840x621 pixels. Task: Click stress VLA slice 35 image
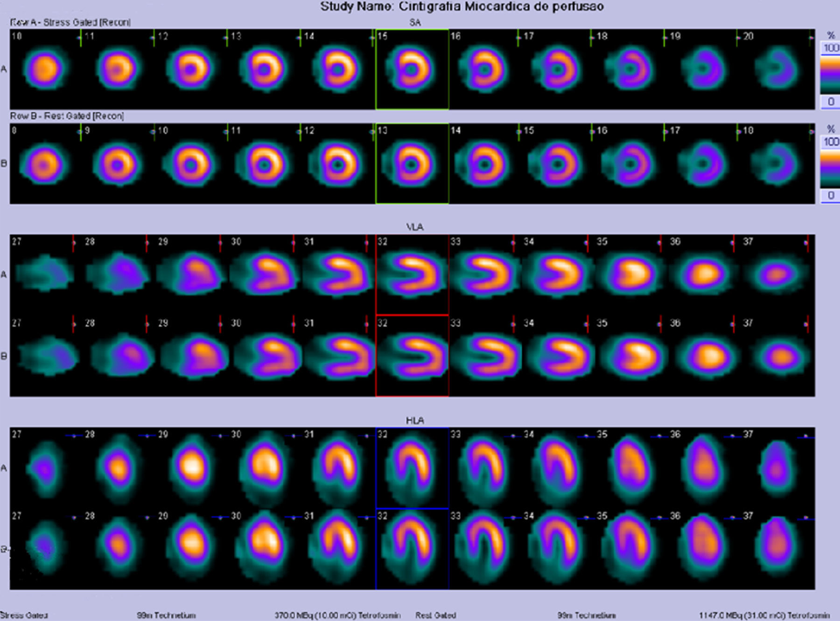(x=631, y=274)
